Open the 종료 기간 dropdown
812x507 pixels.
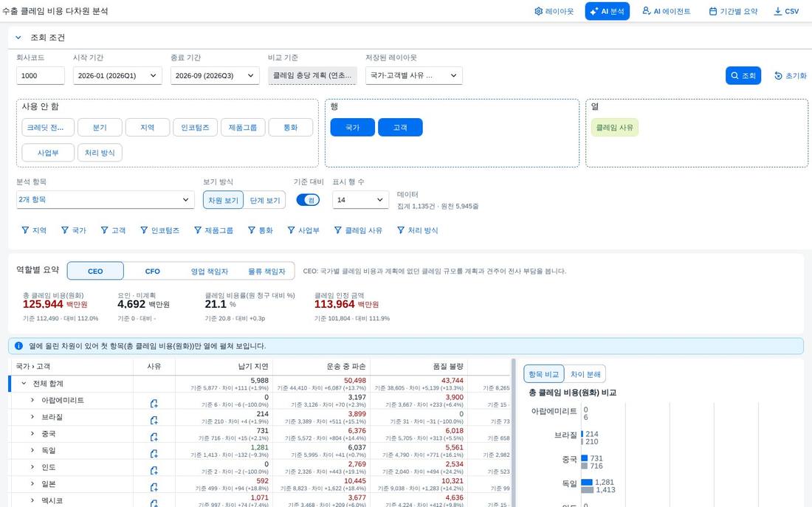click(215, 75)
